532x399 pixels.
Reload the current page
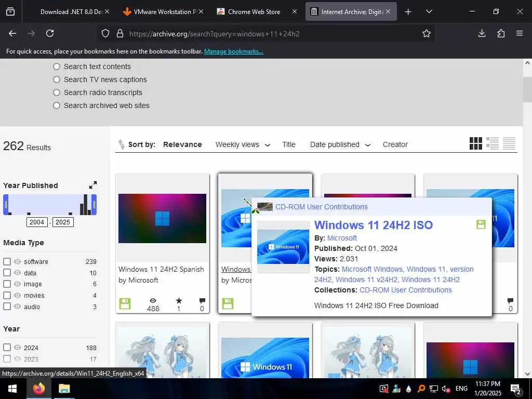pyautogui.click(x=50, y=33)
